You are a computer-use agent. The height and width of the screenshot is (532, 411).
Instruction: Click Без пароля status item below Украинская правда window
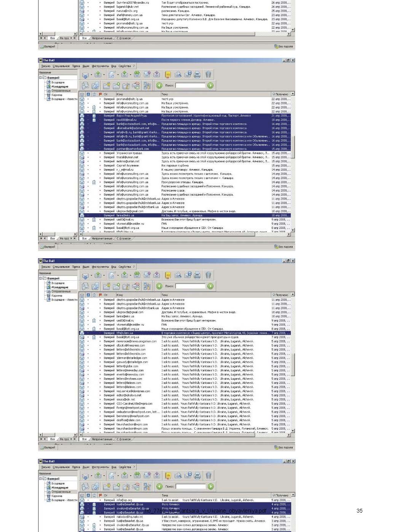click(284, 247)
